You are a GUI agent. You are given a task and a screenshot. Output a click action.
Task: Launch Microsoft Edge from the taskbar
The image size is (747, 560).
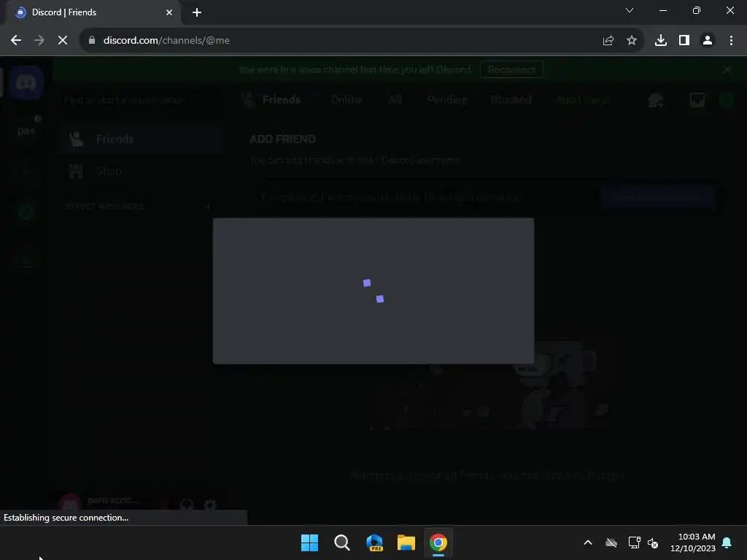[x=374, y=542]
